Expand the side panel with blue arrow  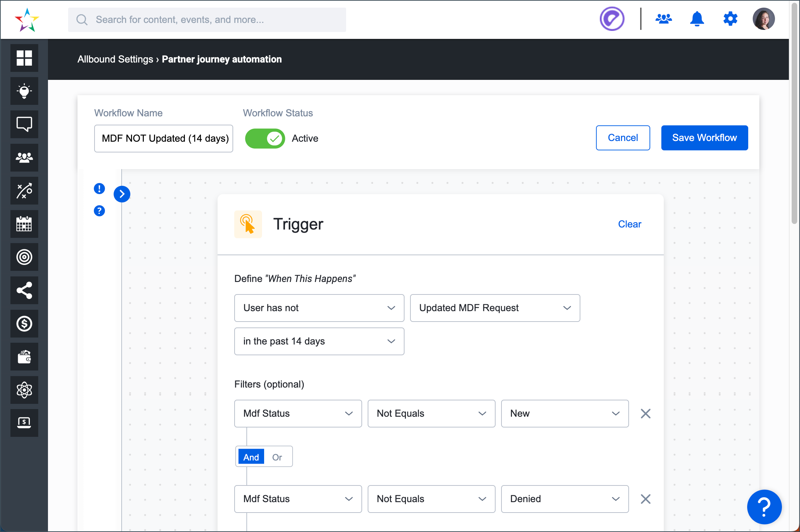122,194
